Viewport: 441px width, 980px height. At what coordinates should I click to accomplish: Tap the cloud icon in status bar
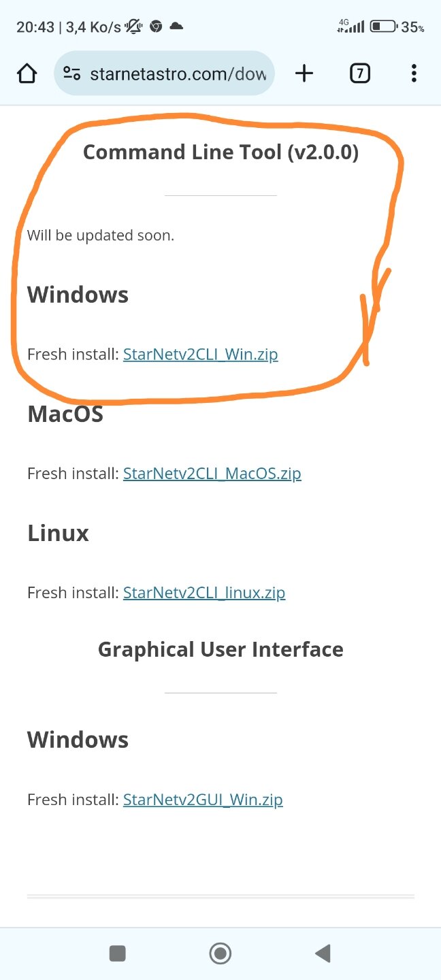[176, 27]
